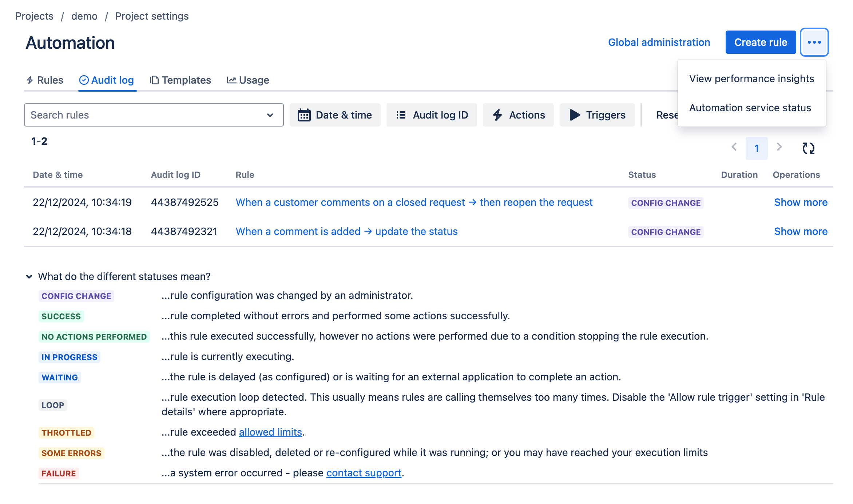Open rule 'When a customer comments on a closed request'
The image size is (853, 504).
pos(414,202)
